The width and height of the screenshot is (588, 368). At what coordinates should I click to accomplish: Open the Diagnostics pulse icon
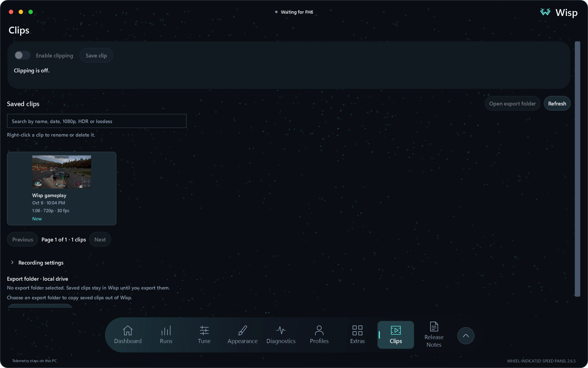(281, 330)
